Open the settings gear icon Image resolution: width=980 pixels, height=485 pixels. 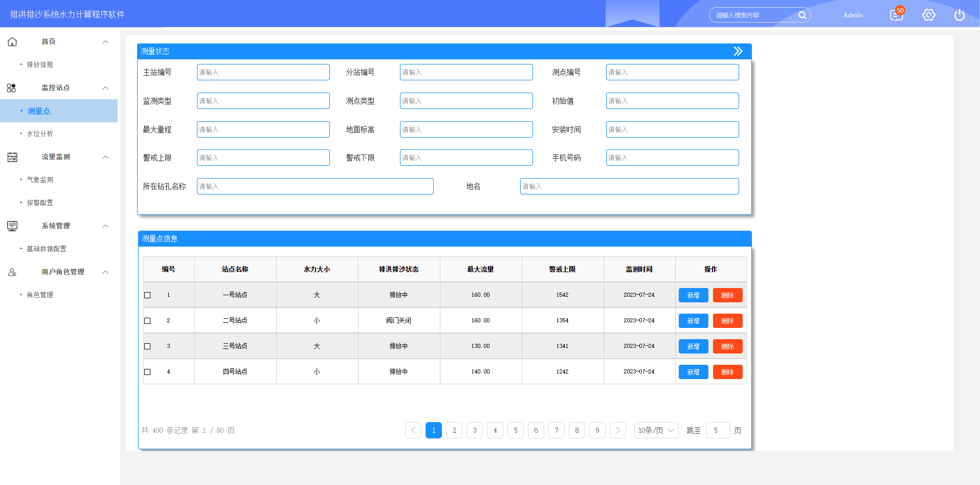[x=929, y=15]
